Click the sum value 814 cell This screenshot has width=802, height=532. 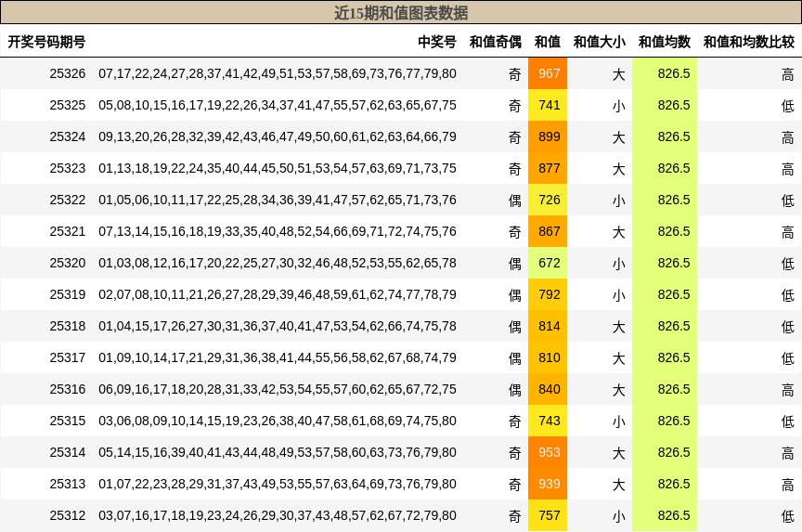tap(548, 327)
